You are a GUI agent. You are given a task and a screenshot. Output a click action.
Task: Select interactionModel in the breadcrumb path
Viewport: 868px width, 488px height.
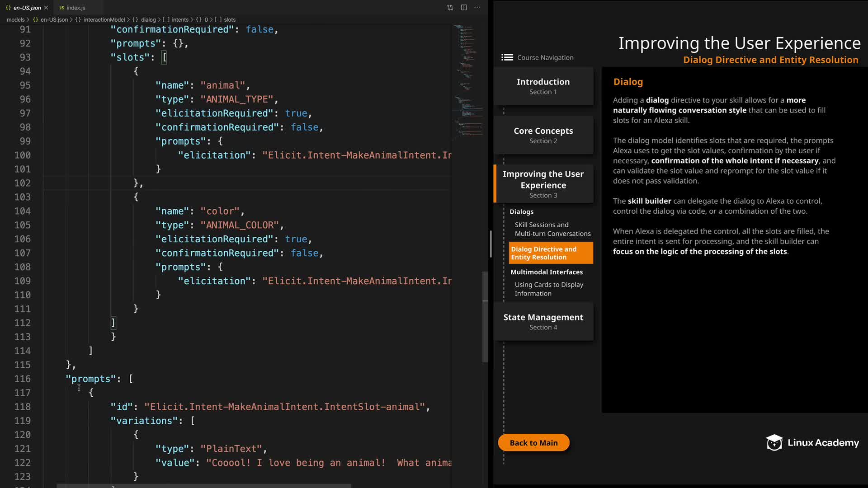click(104, 19)
